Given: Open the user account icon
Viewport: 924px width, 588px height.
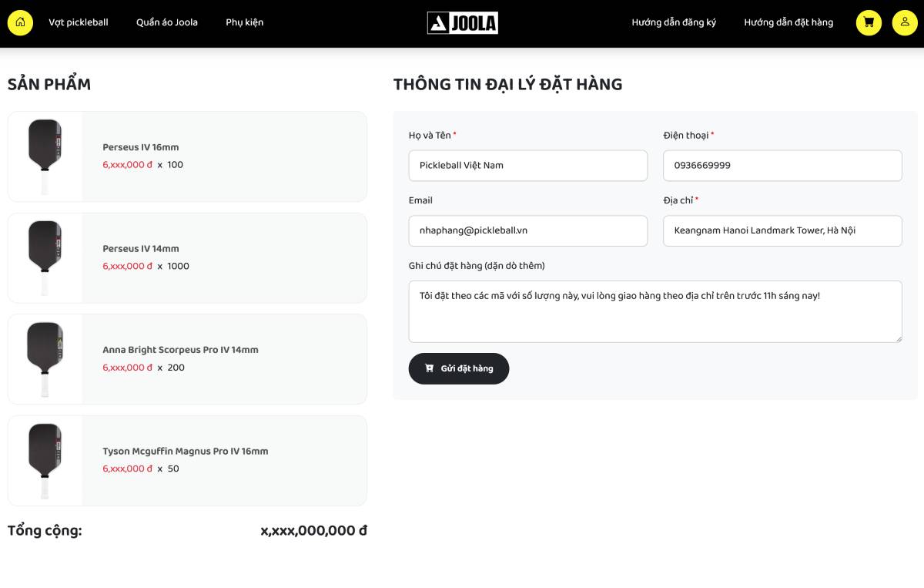Looking at the screenshot, I should pos(905,22).
